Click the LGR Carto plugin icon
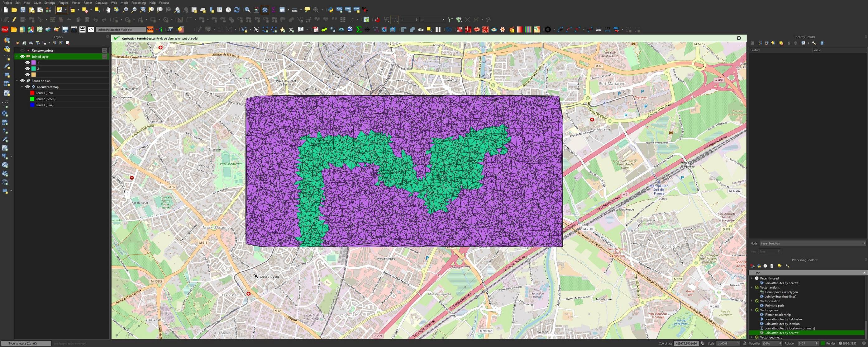Viewport: 868px width, 347px height. coord(82,30)
